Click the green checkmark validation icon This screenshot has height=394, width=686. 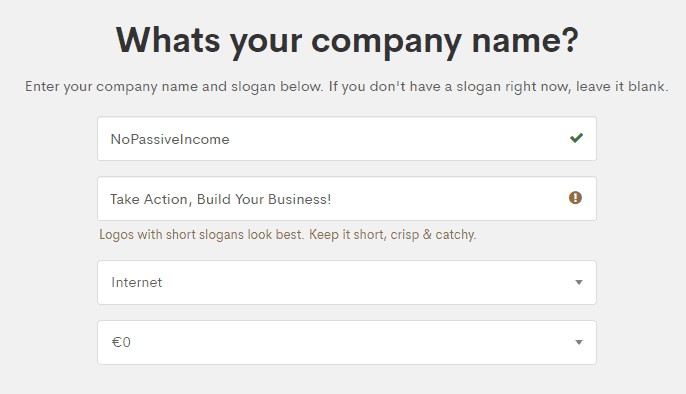[576, 138]
